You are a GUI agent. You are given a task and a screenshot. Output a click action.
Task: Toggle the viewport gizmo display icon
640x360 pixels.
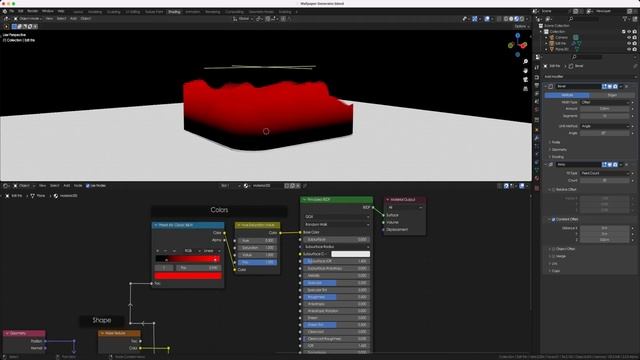click(474, 19)
